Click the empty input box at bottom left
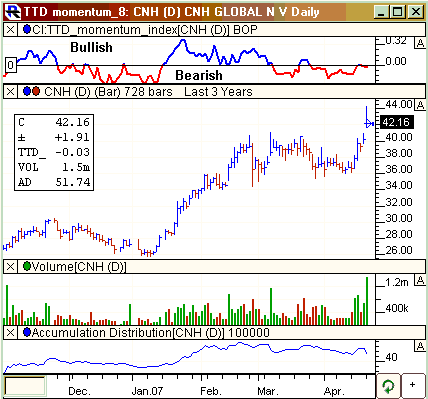This screenshot has width=428, height=399. coord(25,386)
